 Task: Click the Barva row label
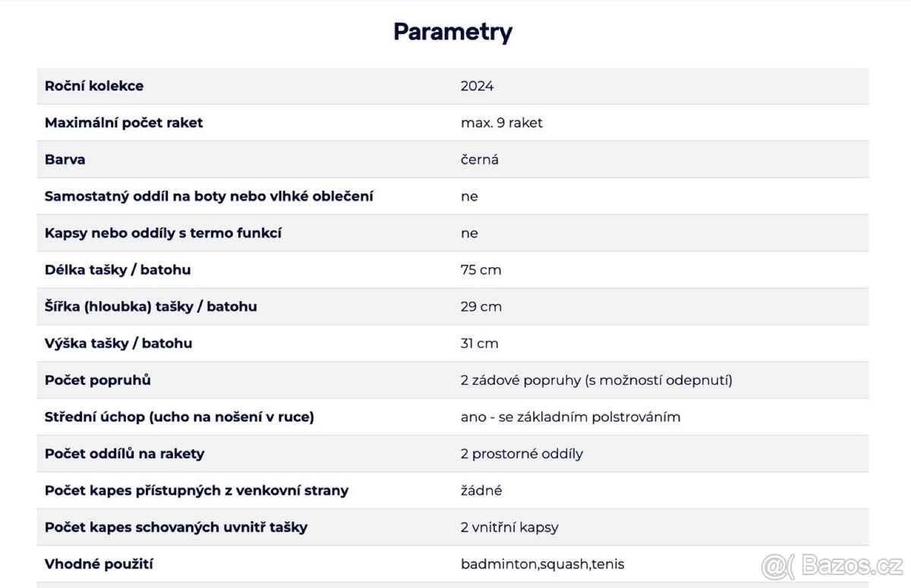(x=65, y=159)
